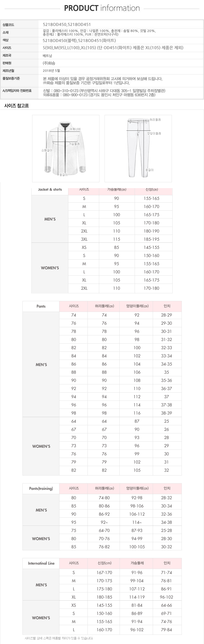This screenshot has width=204, height=644.
Task: Click the footnote about size spec differences
Action: [59, 638]
